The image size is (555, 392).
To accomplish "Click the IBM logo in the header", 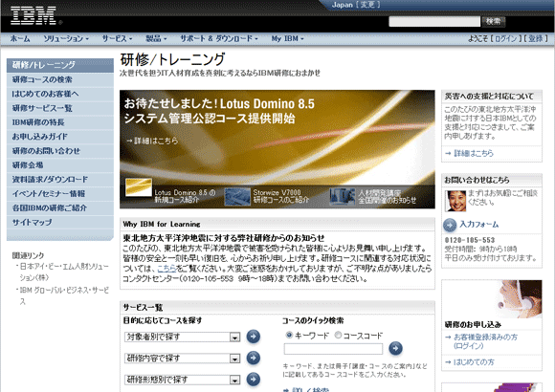I will (33, 16).
